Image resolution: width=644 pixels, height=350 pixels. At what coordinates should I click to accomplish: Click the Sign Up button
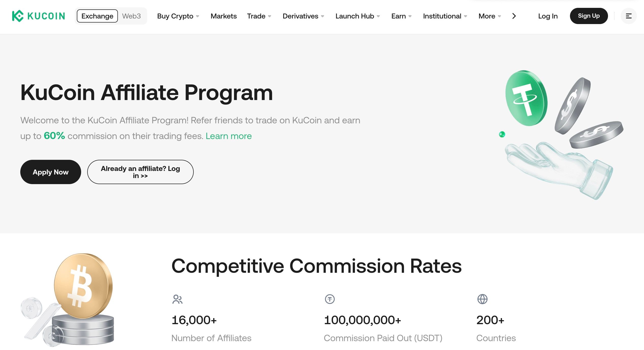coord(589,16)
